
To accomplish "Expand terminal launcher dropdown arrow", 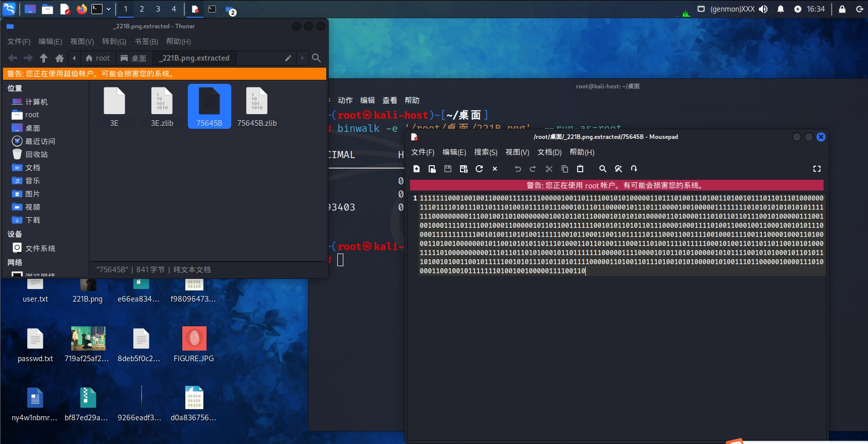I will point(109,9).
